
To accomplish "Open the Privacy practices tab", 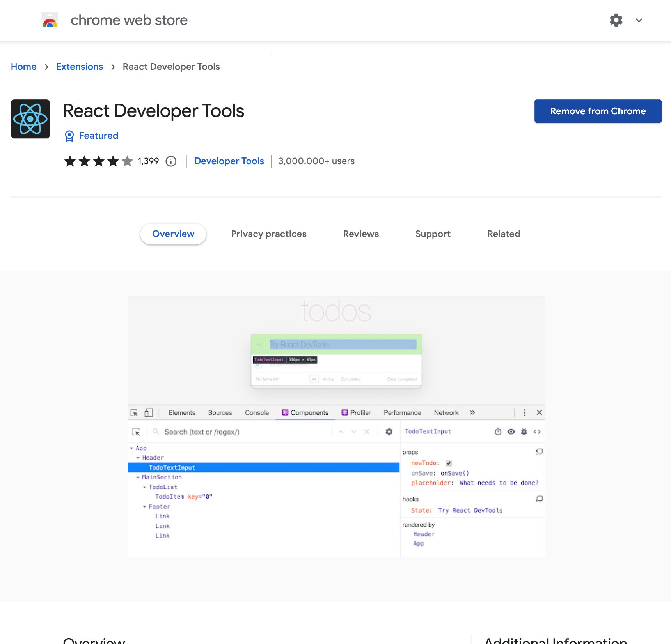I will click(268, 234).
